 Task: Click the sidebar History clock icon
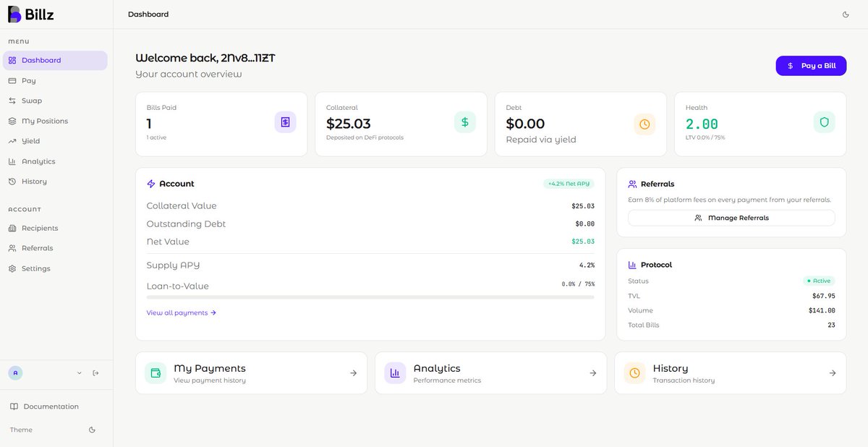pos(12,182)
